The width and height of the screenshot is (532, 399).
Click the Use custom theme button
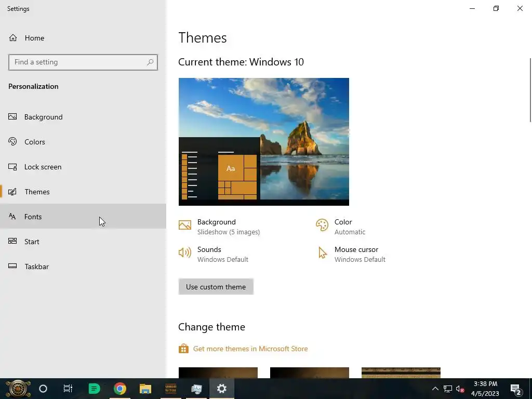pos(216,287)
